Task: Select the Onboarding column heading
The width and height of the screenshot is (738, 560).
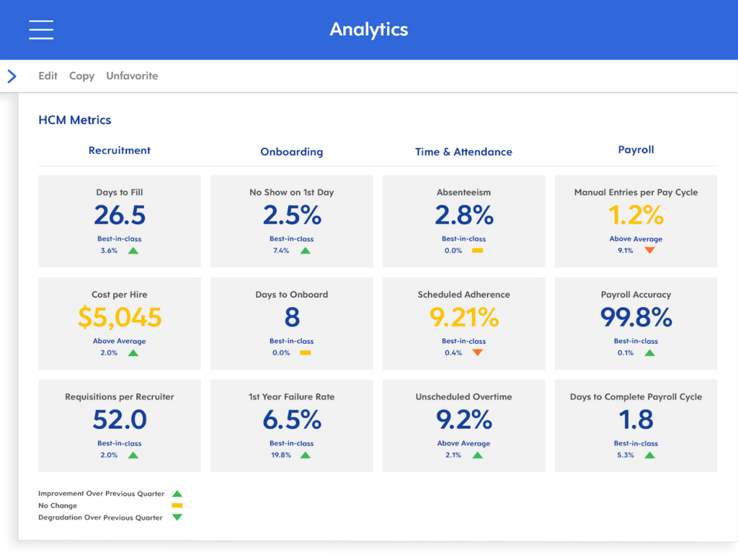Action: point(291,152)
